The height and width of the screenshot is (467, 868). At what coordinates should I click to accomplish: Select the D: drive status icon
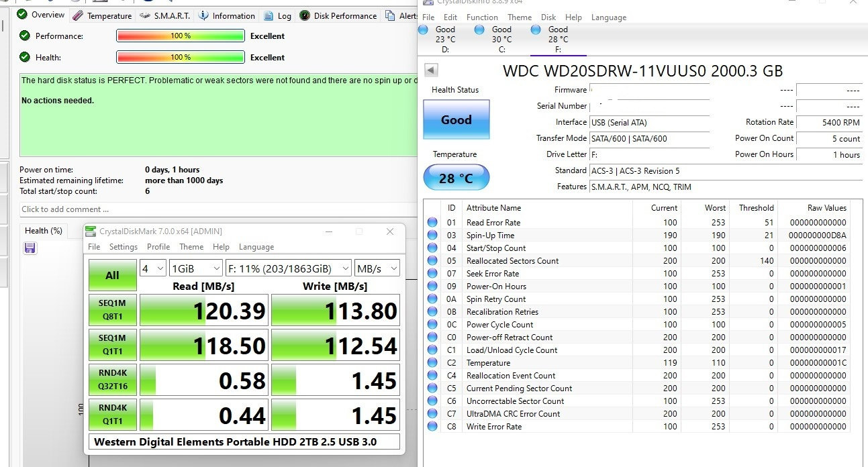(423, 30)
